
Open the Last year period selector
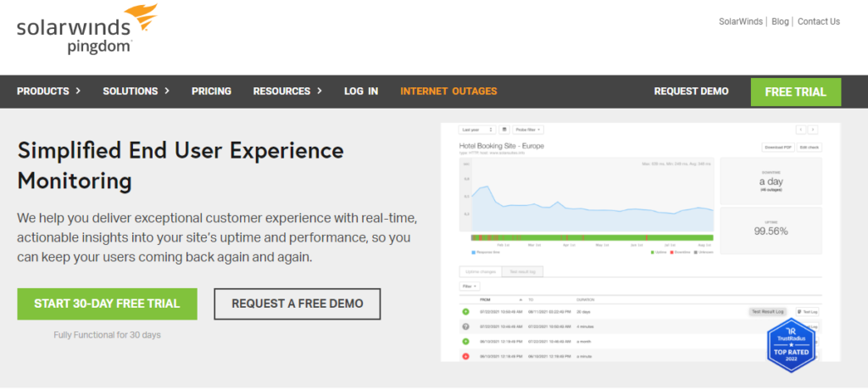coord(476,130)
